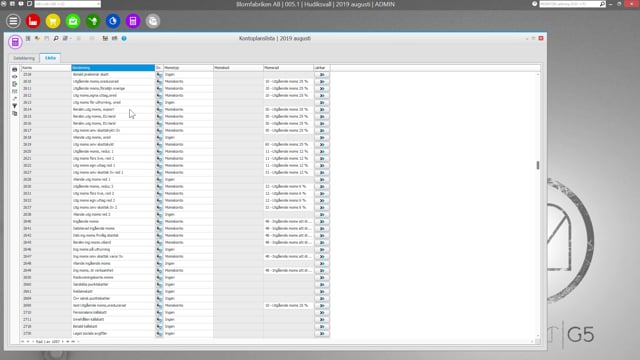Open links button for account 2710 row
Image resolution: width=640 pixels, height=360 pixels.
322,313
